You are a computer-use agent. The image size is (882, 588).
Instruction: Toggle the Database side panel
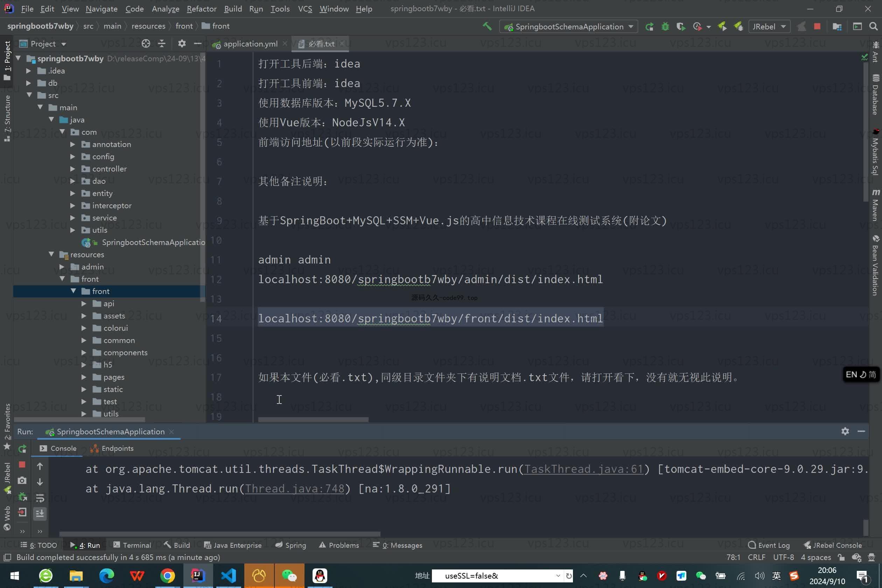(875, 94)
